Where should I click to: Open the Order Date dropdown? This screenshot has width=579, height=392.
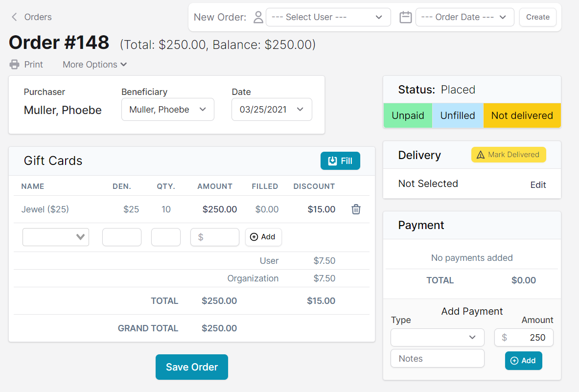tap(464, 17)
